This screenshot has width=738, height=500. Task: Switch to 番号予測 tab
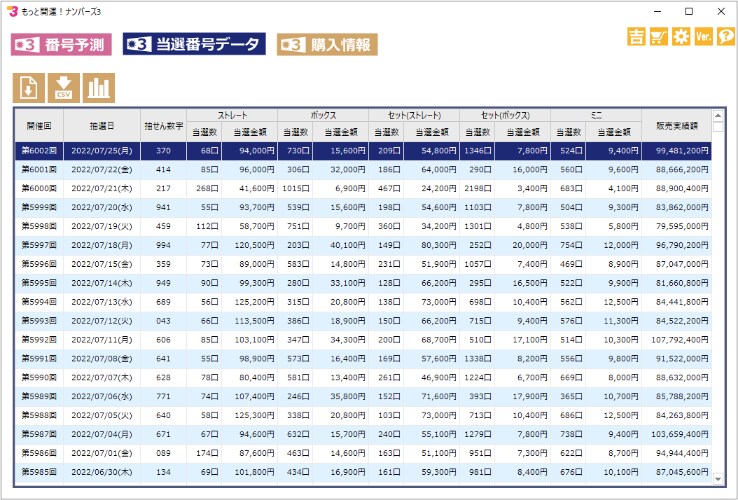click(61, 45)
